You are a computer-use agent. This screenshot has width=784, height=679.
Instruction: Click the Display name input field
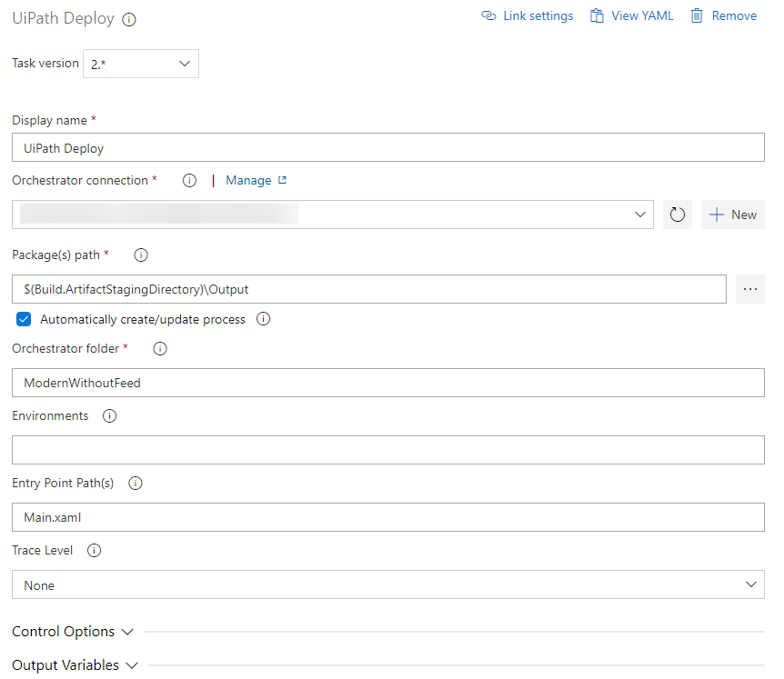pos(388,147)
